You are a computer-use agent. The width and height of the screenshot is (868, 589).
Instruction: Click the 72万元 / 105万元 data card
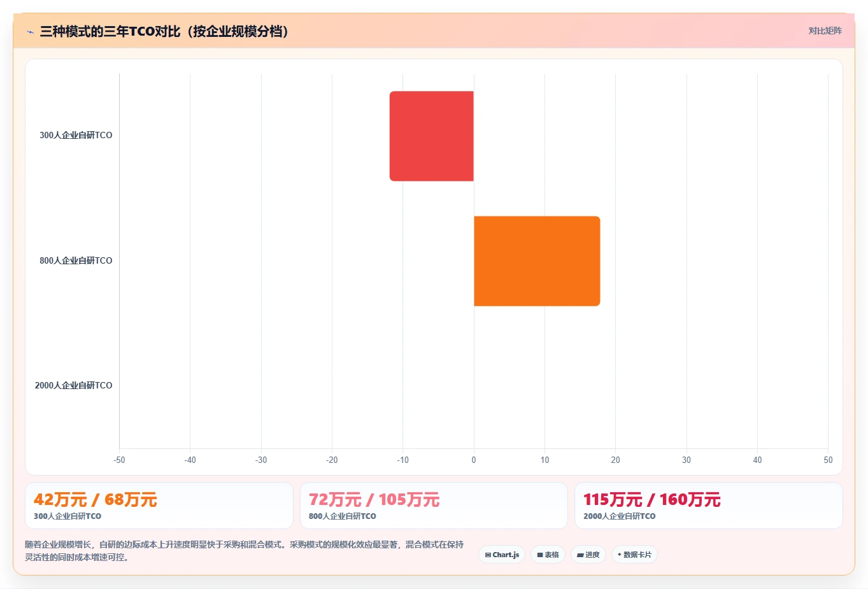[434, 506]
